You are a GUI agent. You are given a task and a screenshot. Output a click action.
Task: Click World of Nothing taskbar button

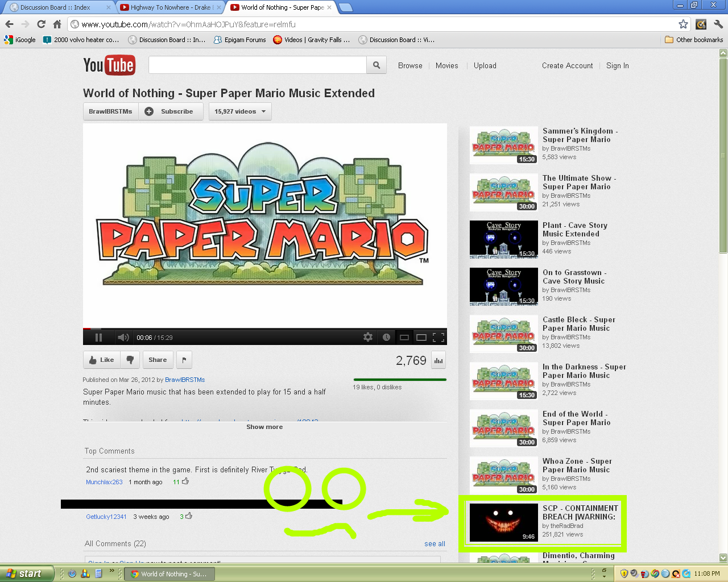click(169, 574)
